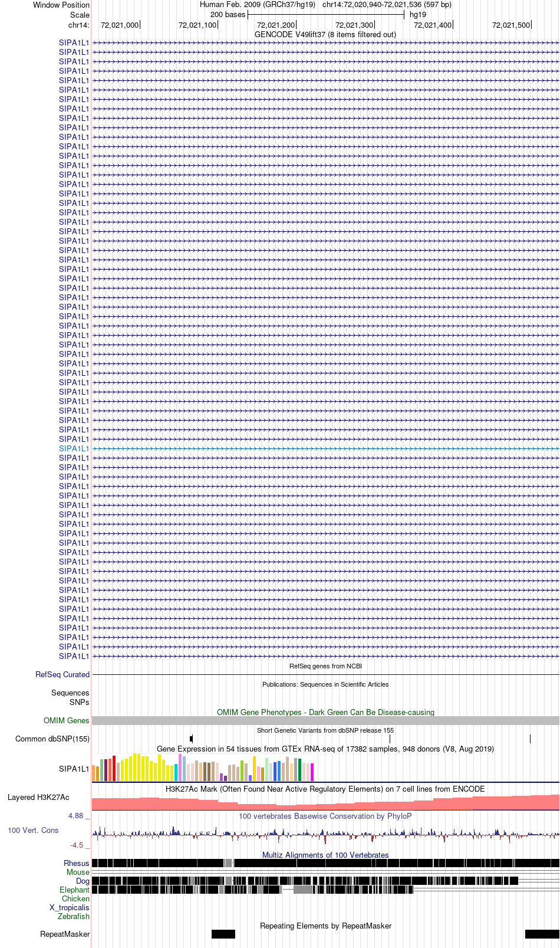Click the OMIM Gene Phenotypes track title

(x=325, y=712)
